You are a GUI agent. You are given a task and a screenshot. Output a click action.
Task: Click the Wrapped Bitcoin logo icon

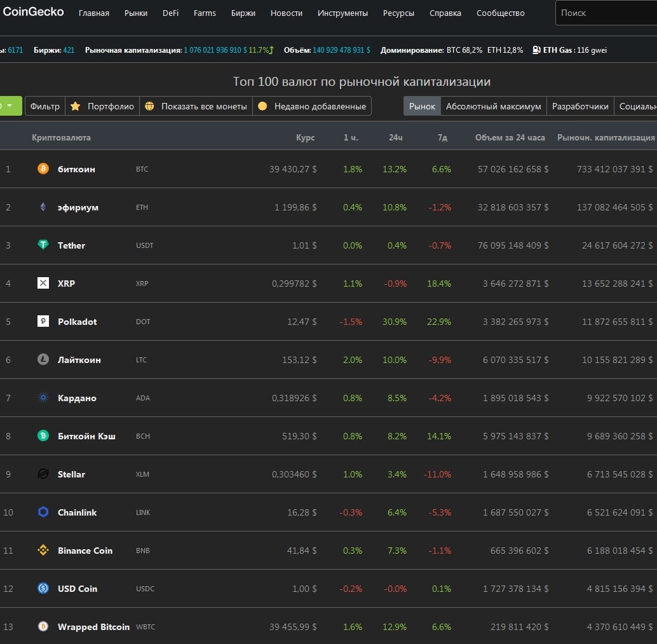[x=43, y=626]
